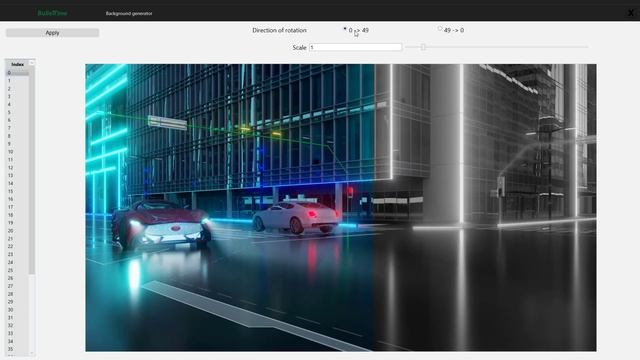Viewport: 640px width, 360px height.
Task: Select index row 20
Action: pos(17,231)
